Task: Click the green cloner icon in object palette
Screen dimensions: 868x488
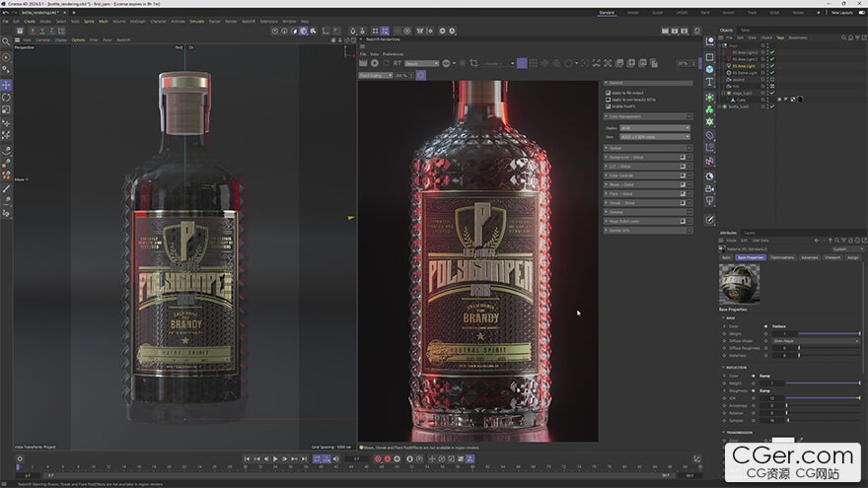Action: (709, 109)
